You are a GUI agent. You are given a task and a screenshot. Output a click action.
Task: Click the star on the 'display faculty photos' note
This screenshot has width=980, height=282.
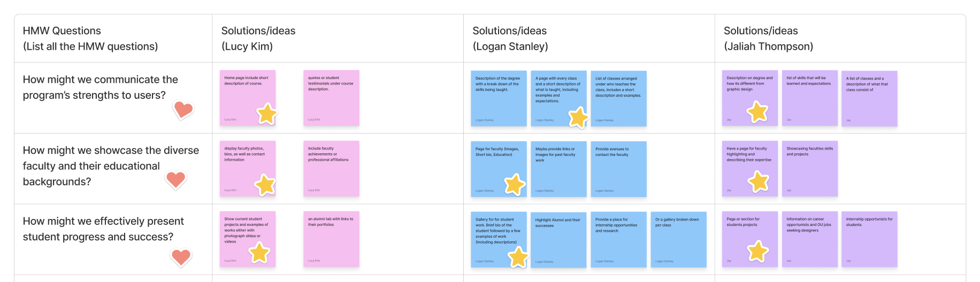click(x=265, y=185)
